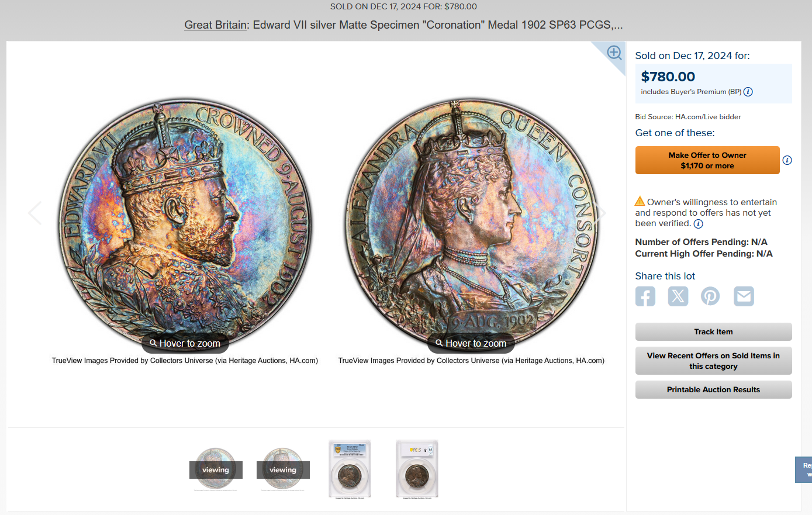Share this lot via email icon
This screenshot has width=812, height=515.
tap(744, 296)
